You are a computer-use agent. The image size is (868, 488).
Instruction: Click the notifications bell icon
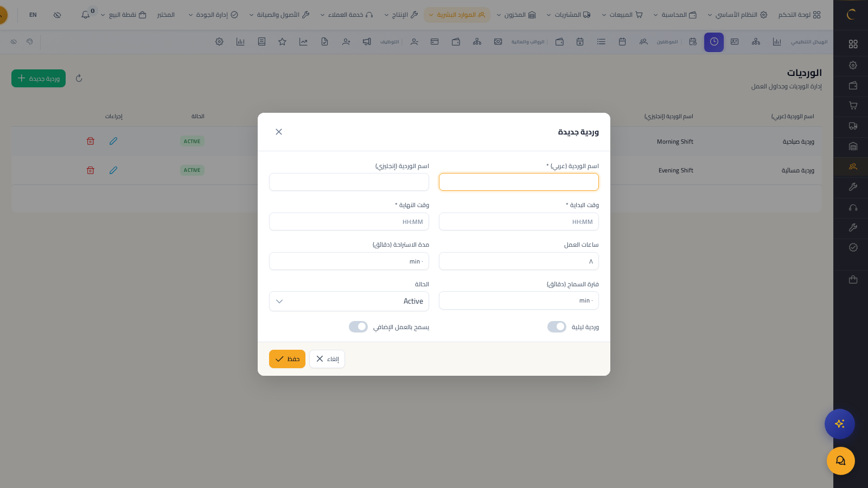pyautogui.click(x=85, y=15)
